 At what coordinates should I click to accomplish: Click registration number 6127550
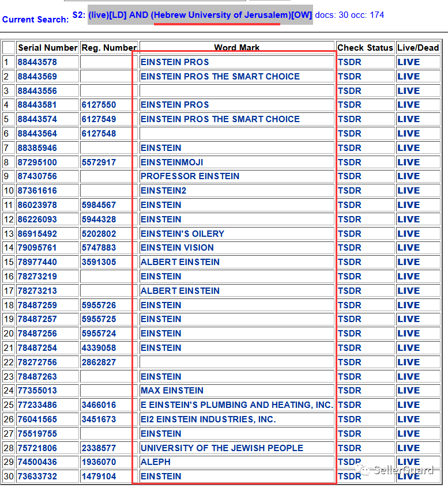tap(99, 105)
